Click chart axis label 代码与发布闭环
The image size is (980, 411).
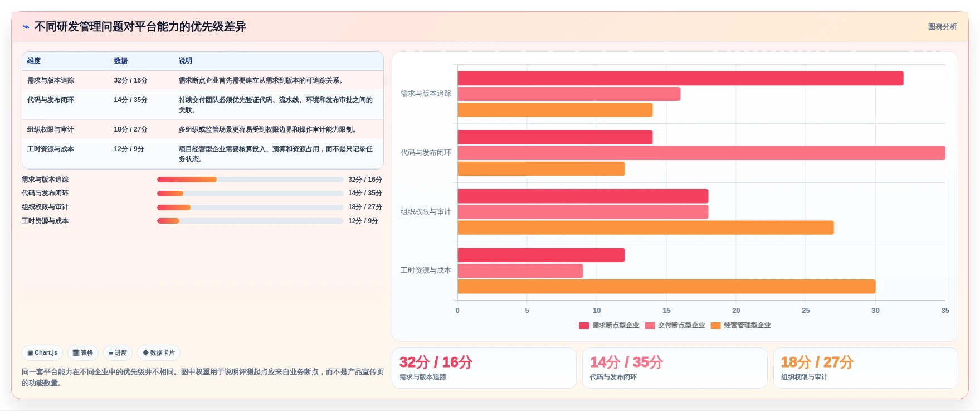tap(426, 153)
